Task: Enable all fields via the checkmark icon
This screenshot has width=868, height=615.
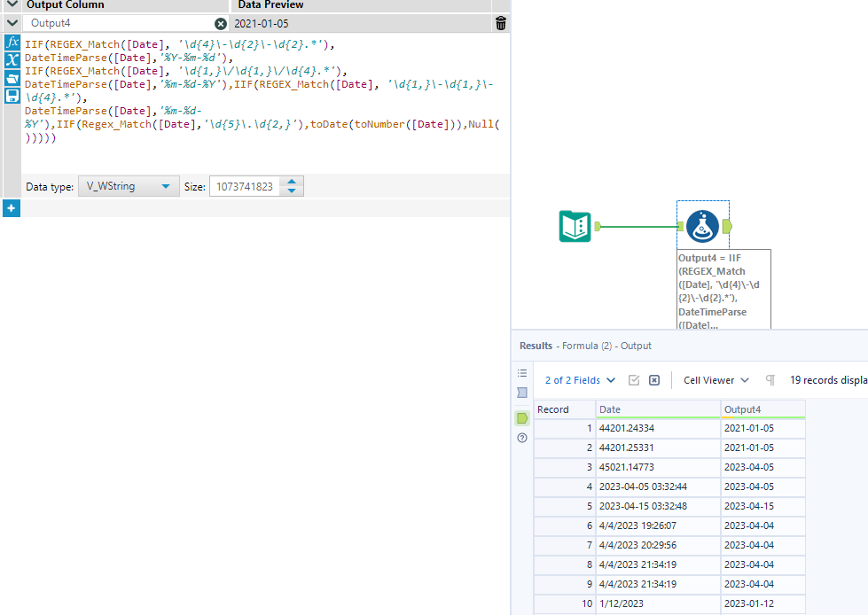Action: tap(635, 379)
